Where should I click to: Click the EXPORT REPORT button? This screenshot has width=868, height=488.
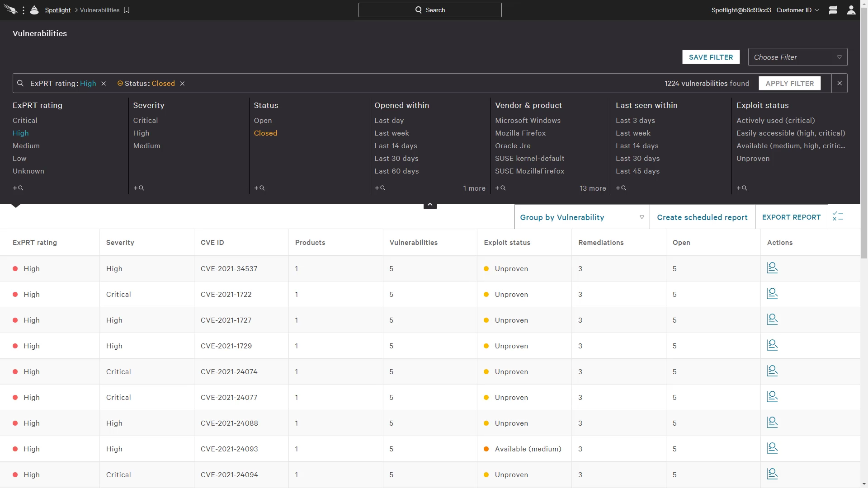tap(791, 217)
